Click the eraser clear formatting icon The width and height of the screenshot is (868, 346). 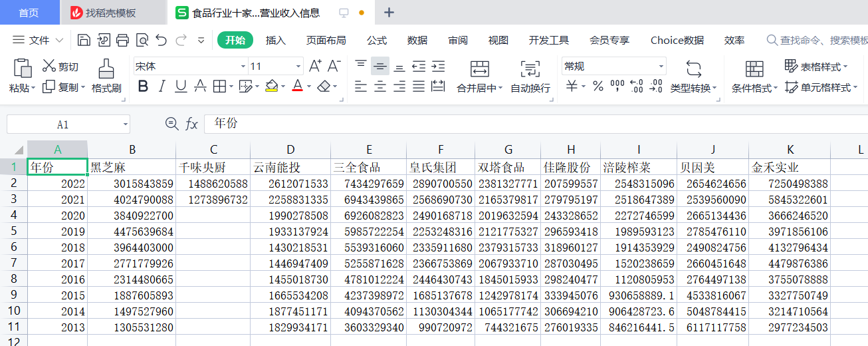(324, 86)
